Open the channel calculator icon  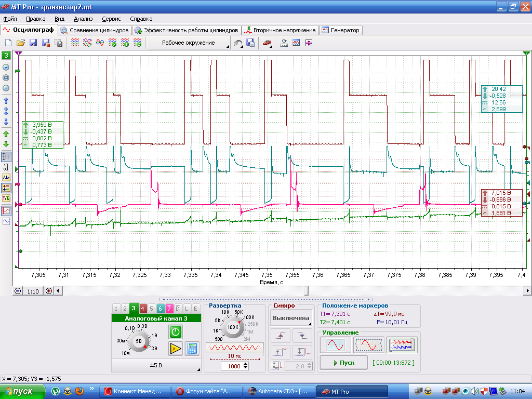click(192, 349)
